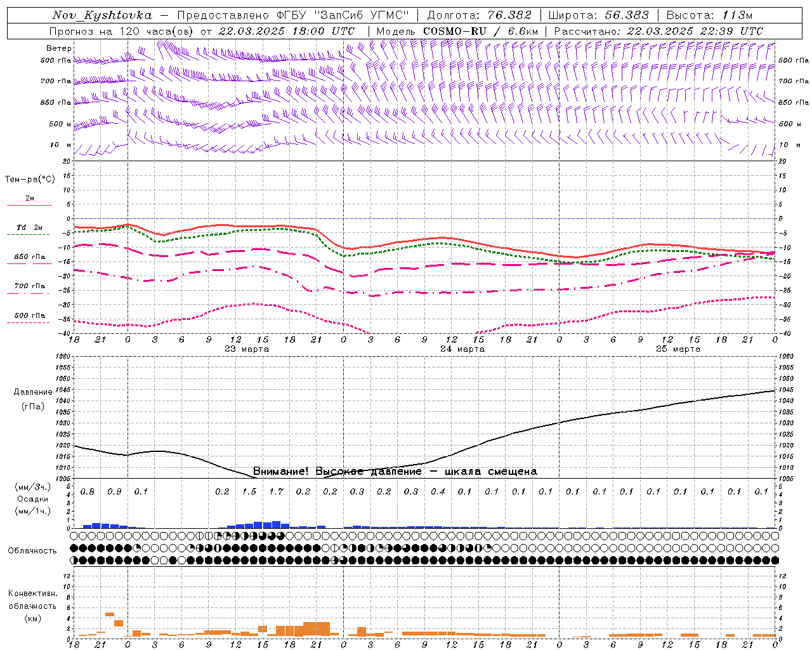Image resolution: width=812 pixels, height=650 pixels.
Task: Click the "Давление" pressure panel label
Action: [33, 392]
